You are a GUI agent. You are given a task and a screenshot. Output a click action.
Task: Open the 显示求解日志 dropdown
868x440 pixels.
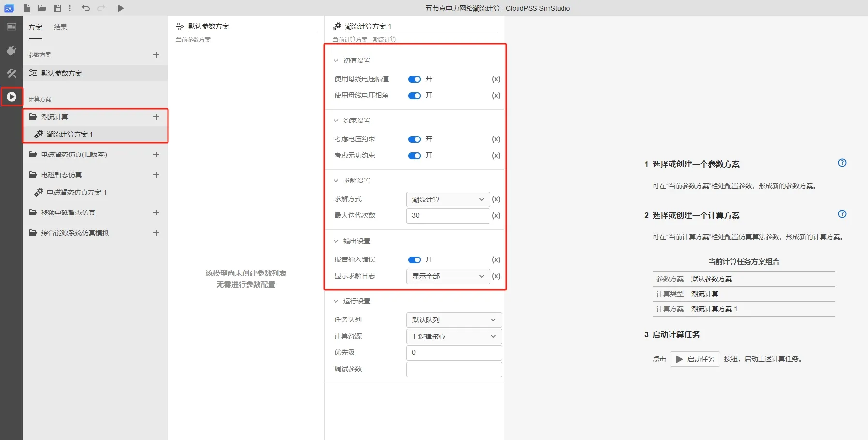[448, 276]
